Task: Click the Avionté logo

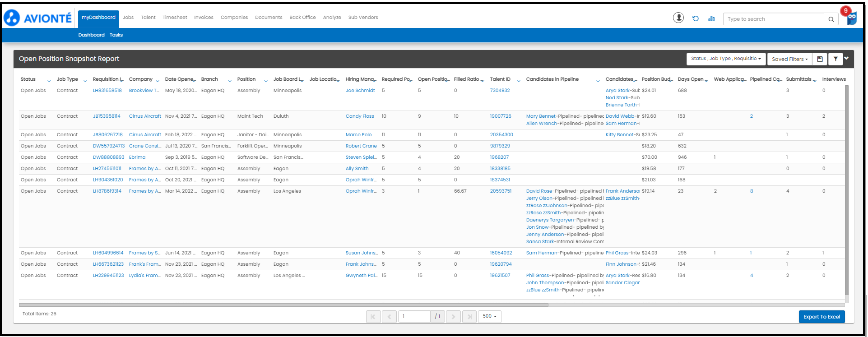Action: [x=38, y=18]
